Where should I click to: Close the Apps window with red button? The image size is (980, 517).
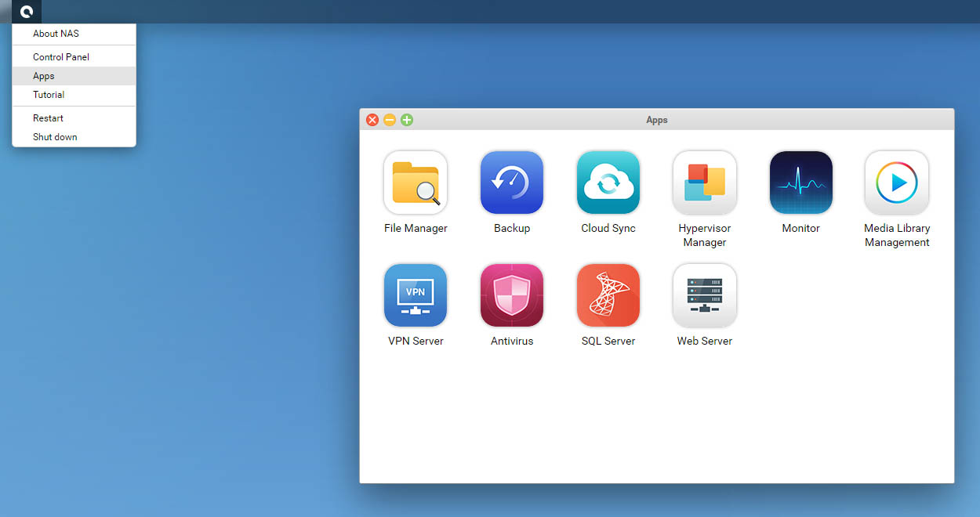coord(372,120)
